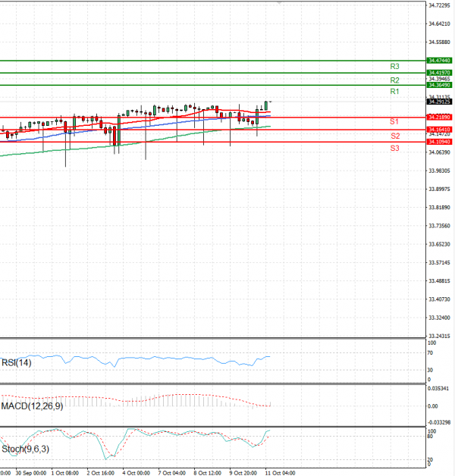This screenshot has width=455, height=476.
Task: Click the RSI 70 level scale value
Action: pyautogui.click(x=430, y=352)
